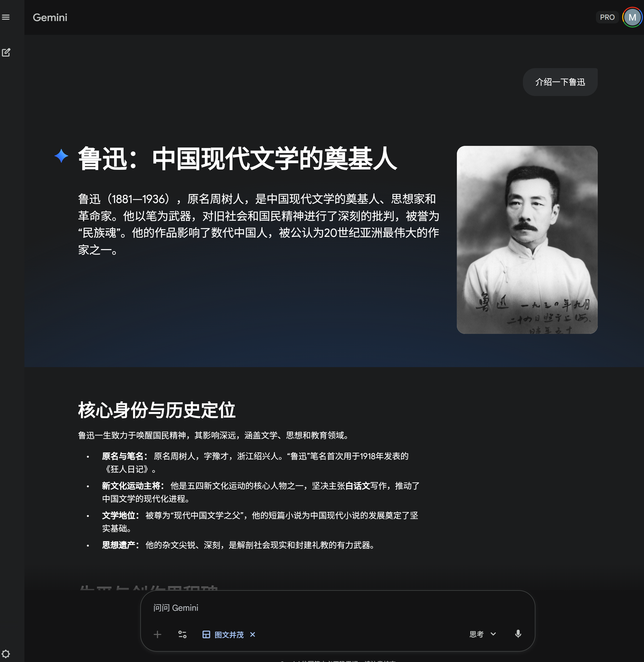Expand the 思考 model dropdown
The width and height of the screenshot is (644, 662).
(477, 634)
